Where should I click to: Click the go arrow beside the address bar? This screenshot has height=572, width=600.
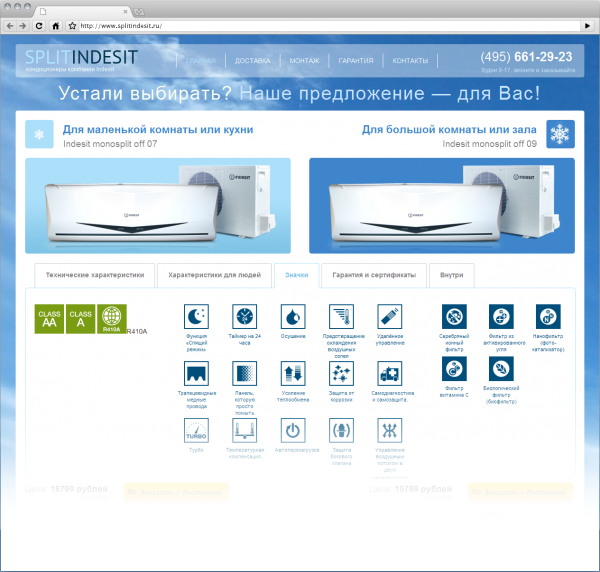click(587, 26)
